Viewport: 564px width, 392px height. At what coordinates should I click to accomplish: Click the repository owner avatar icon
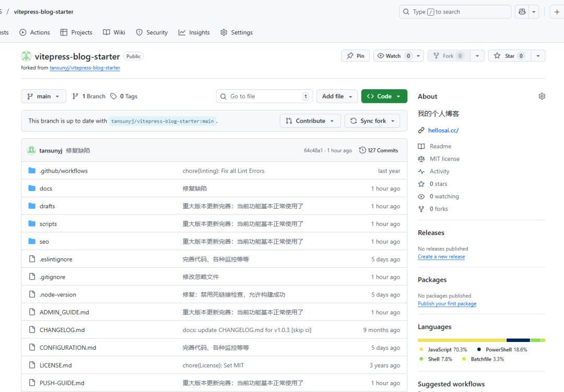[26, 56]
